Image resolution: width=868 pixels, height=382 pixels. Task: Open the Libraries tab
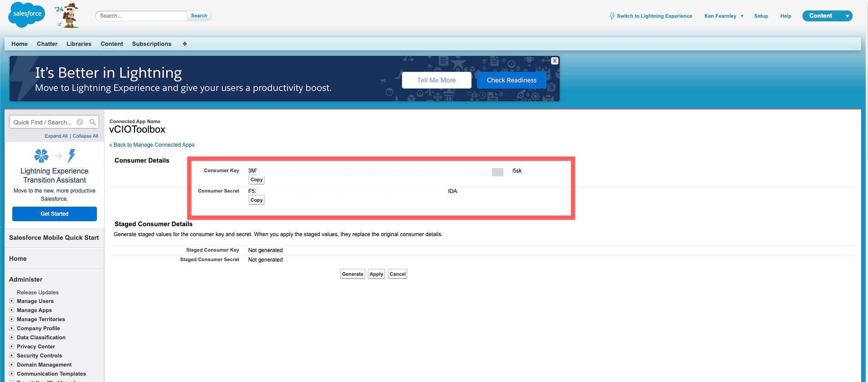79,44
